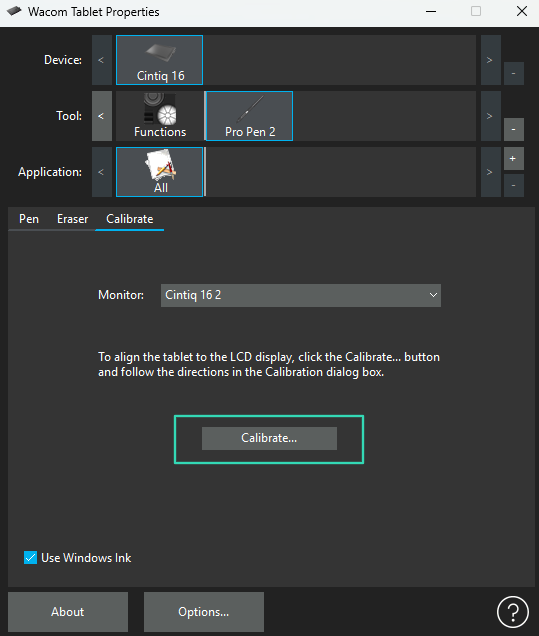The width and height of the screenshot is (539, 636).
Task: Open the Options... dialog
Action: coord(204,612)
